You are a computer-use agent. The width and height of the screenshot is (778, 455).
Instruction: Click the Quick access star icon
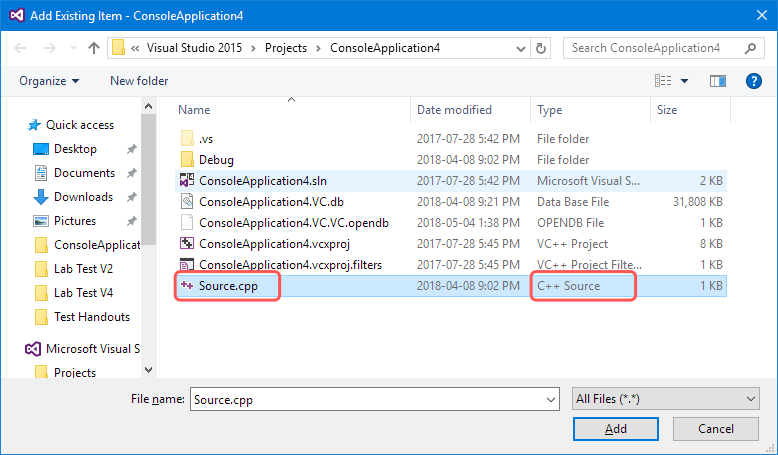(34, 125)
